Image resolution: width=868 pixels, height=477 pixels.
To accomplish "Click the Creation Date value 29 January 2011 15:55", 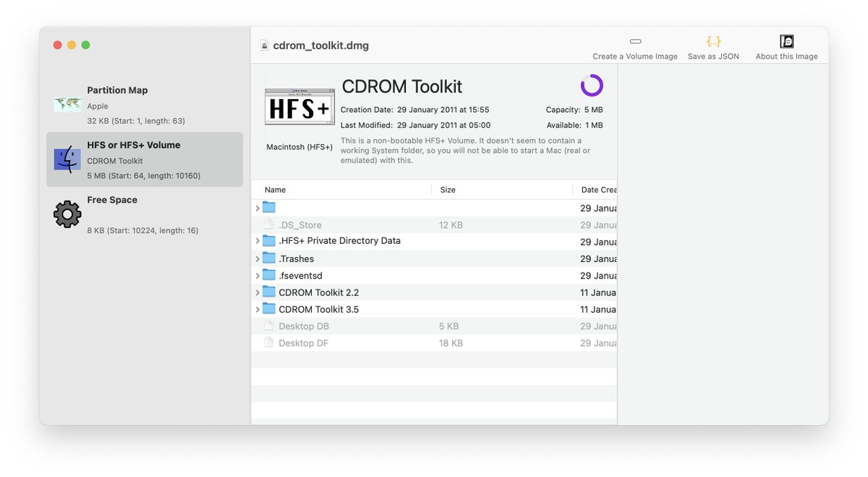I will (x=443, y=110).
